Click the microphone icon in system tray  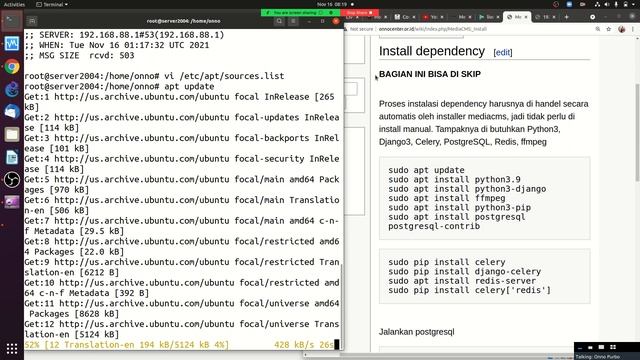coord(616,4)
